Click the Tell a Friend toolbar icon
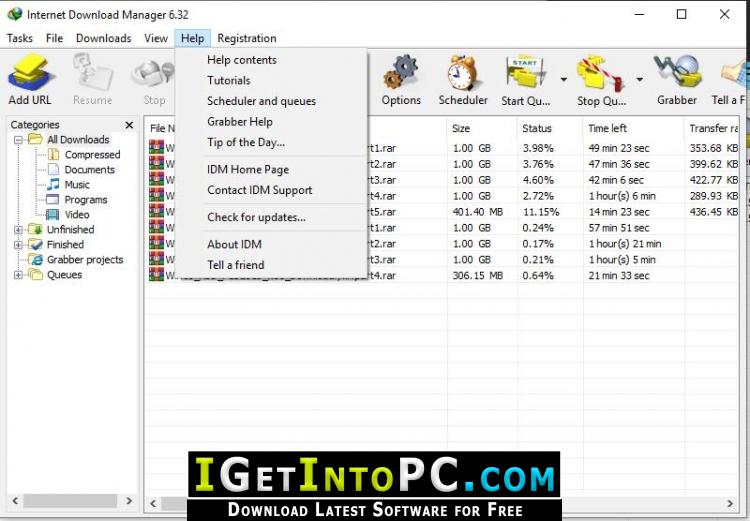The image size is (750, 521). tap(734, 73)
